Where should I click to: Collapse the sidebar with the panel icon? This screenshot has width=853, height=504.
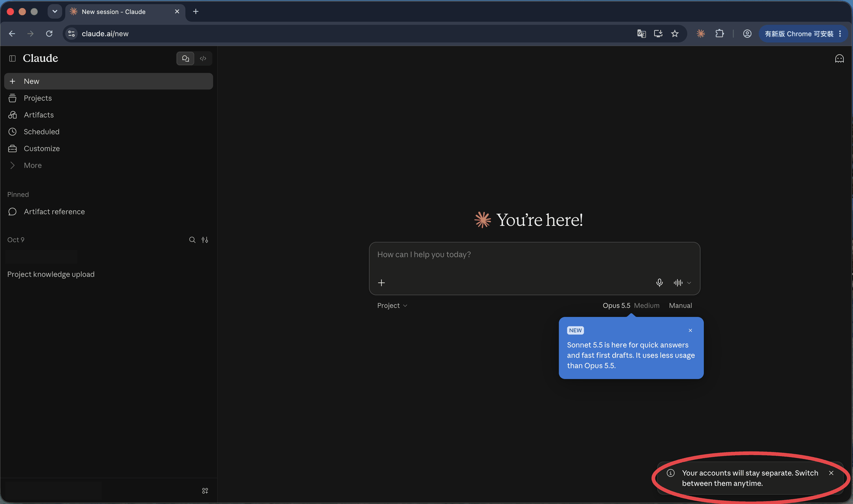click(x=12, y=58)
